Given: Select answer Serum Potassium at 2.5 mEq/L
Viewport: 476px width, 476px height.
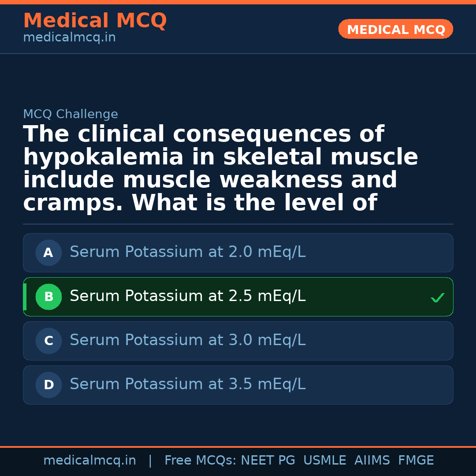Looking at the screenshot, I should pos(187,296).
